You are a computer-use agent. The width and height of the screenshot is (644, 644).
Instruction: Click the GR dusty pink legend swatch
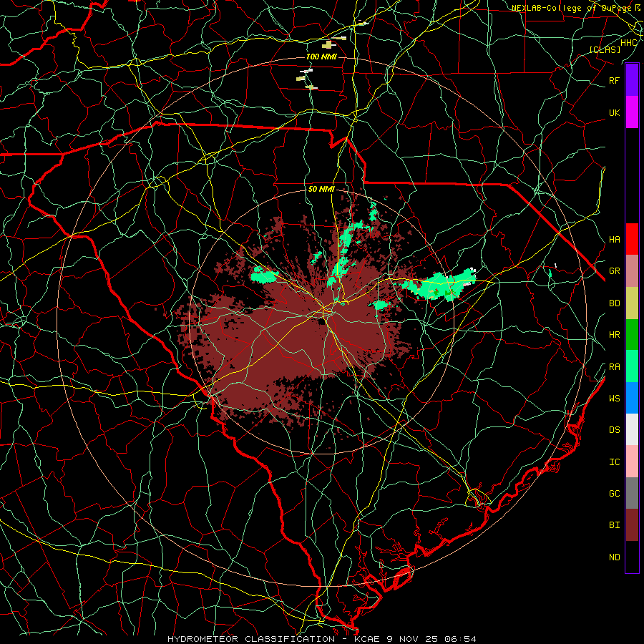(x=632, y=271)
